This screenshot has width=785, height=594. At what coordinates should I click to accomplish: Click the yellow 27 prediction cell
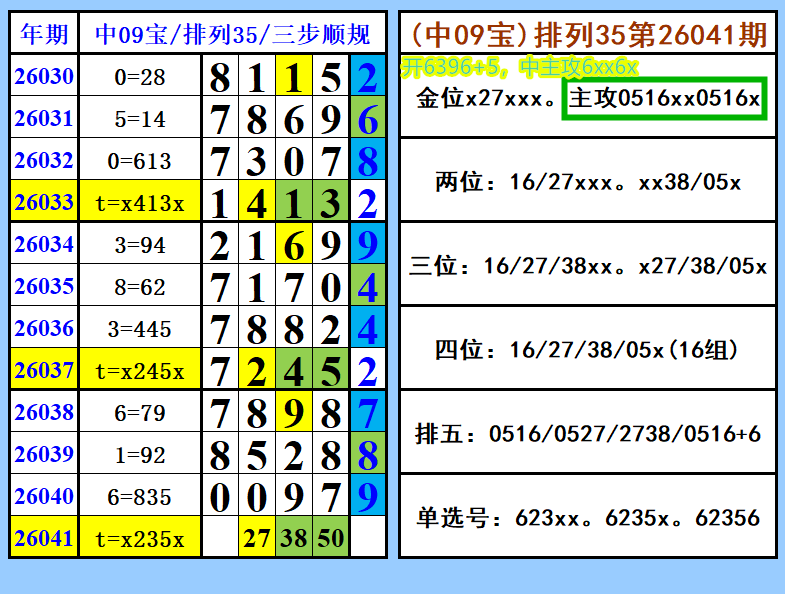(257, 538)
